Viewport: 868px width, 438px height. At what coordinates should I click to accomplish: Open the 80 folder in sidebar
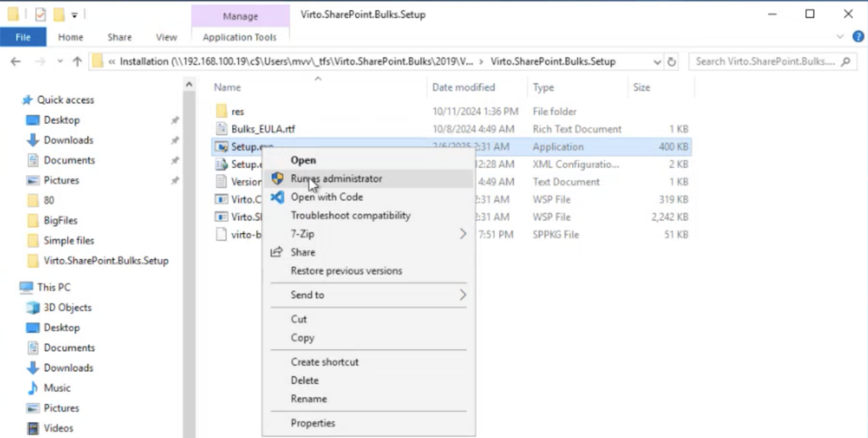[48, 200]
